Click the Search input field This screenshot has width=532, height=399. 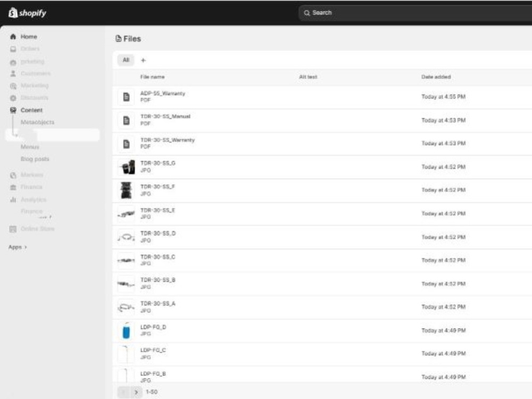pos(415,13)
